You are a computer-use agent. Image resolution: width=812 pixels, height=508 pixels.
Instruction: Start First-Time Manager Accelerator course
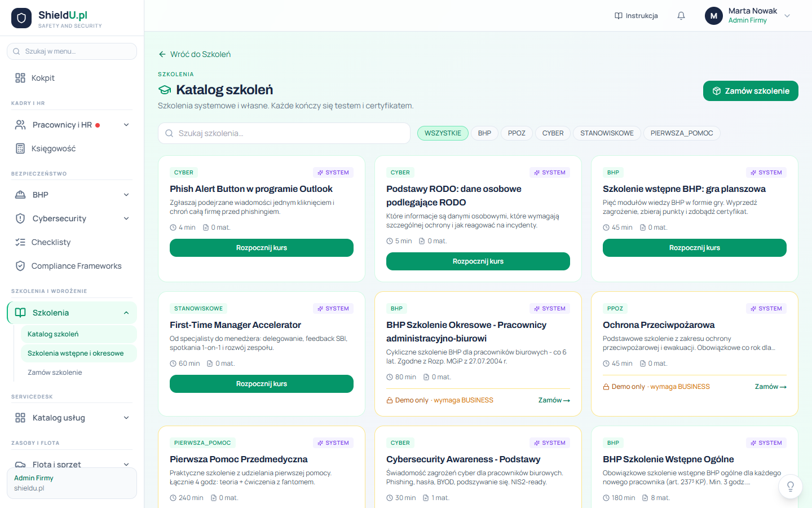(262, 384)
